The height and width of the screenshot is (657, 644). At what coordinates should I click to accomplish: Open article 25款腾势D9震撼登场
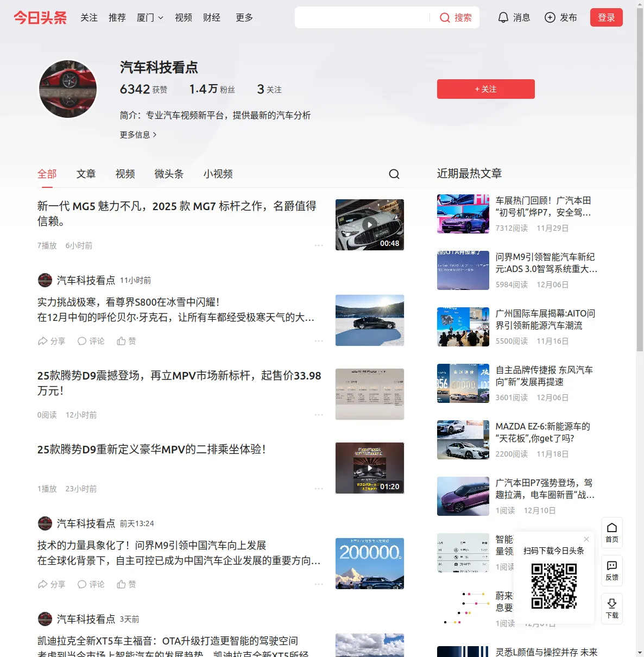179,383
